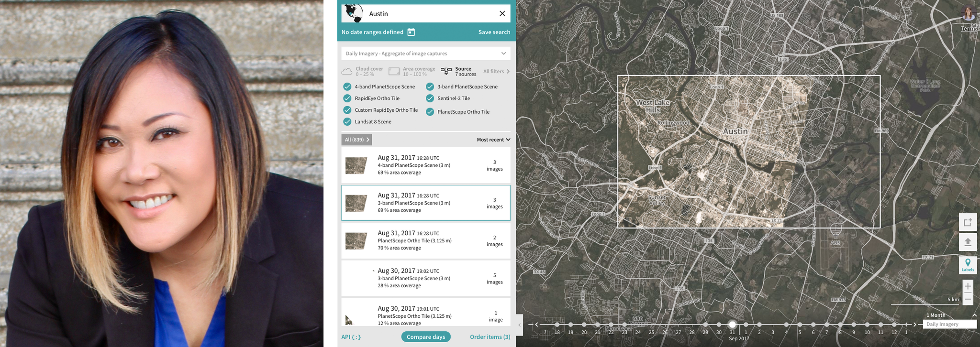Click the upload geometry icon

[968, 242]
